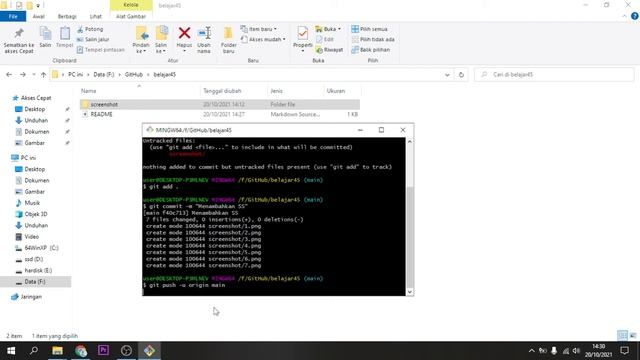Open the File menu tab
Image resolution: width=640 pixels, height=360 pixels.
coord(13,16)
